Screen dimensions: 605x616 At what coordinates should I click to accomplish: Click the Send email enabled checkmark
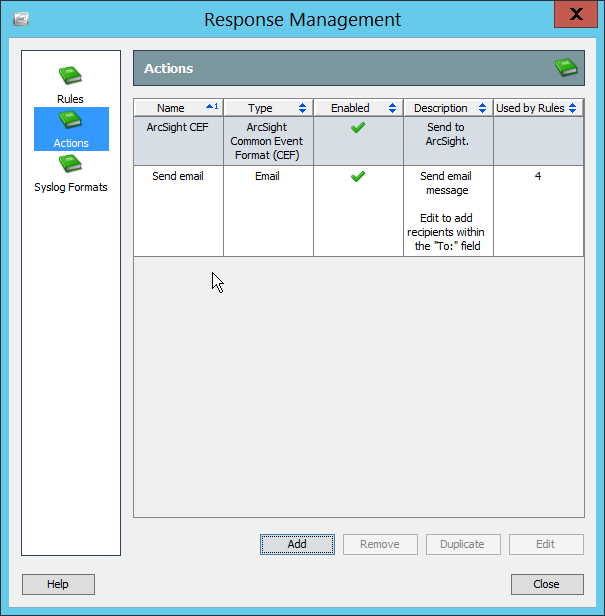358,177
